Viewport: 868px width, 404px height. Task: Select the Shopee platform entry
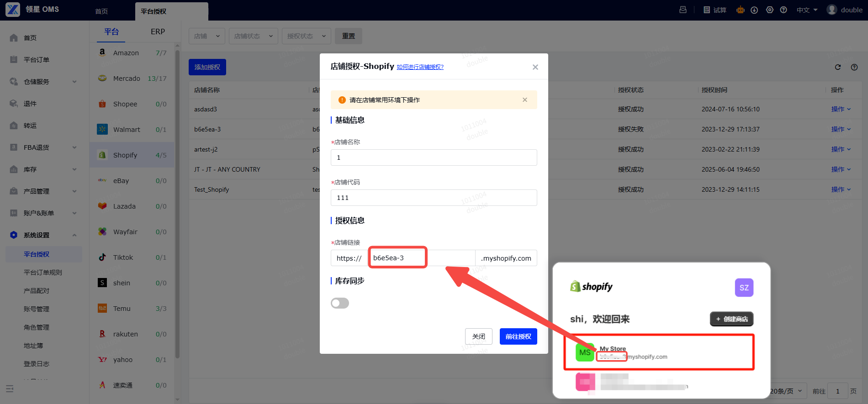[132, 104]
